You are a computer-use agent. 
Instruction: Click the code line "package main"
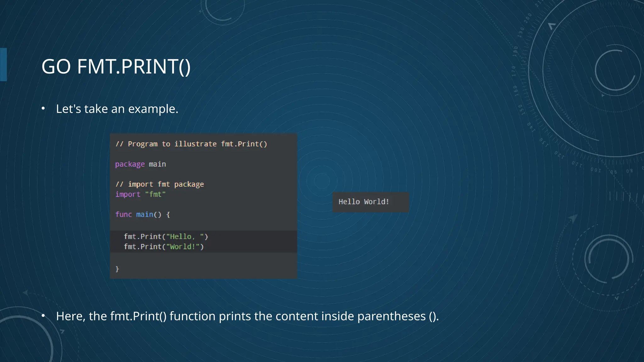(x=141, y=164)
